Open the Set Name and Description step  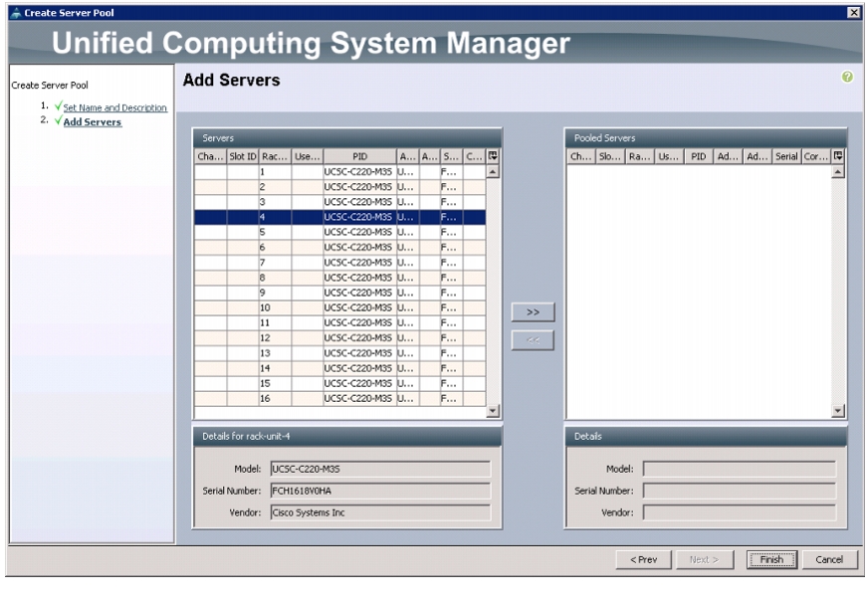[x=114, y=107]
